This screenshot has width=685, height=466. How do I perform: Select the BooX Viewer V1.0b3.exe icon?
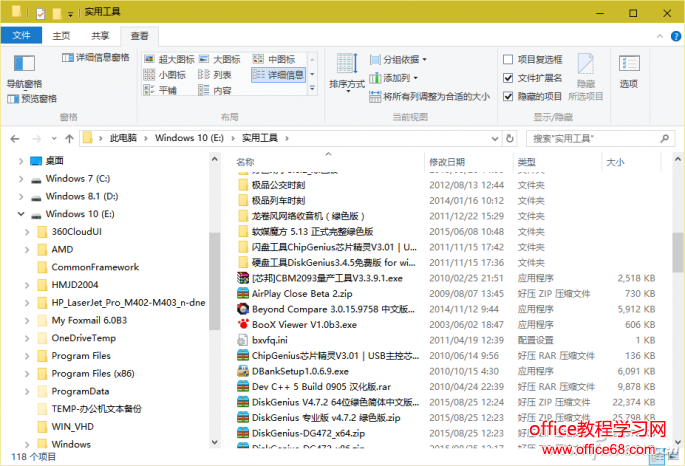point(243,324)
